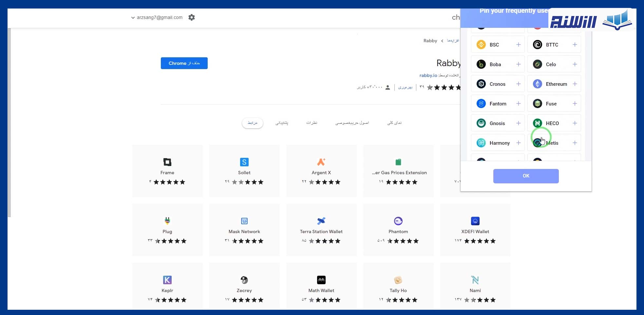Screen dimensions: 644x315
Task: Open the Plug extension icon
Action: coord(167,221)
